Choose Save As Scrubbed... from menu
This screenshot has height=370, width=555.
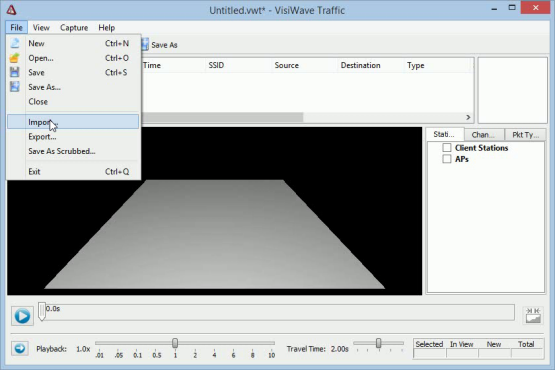(74, 151)
